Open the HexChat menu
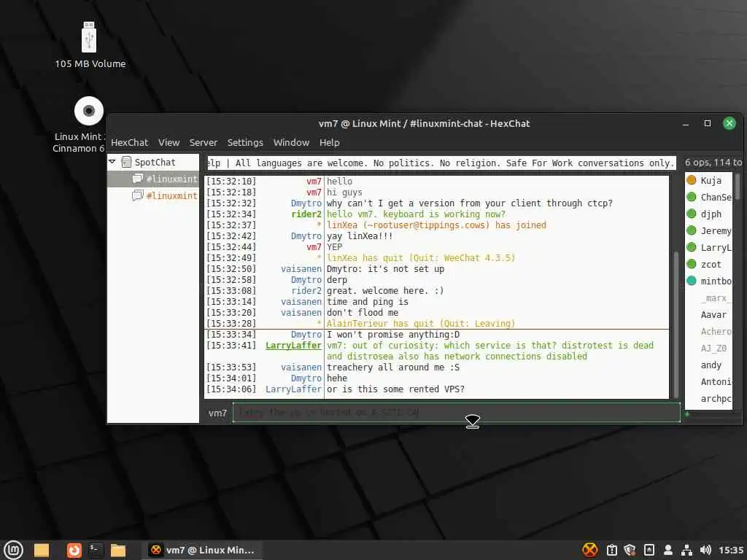This screenshot has width=747, height=560. coord(130,142)
